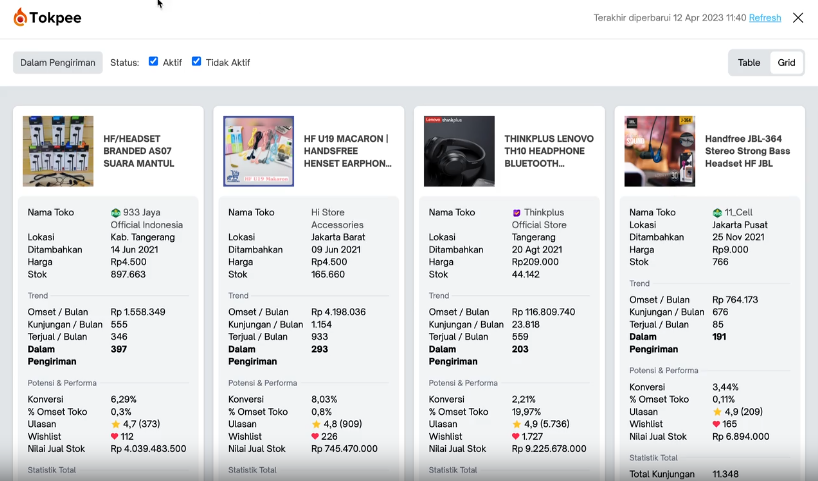Click store name Hi Store Accessories
818x481 pixels.
(x=337, y=219)
